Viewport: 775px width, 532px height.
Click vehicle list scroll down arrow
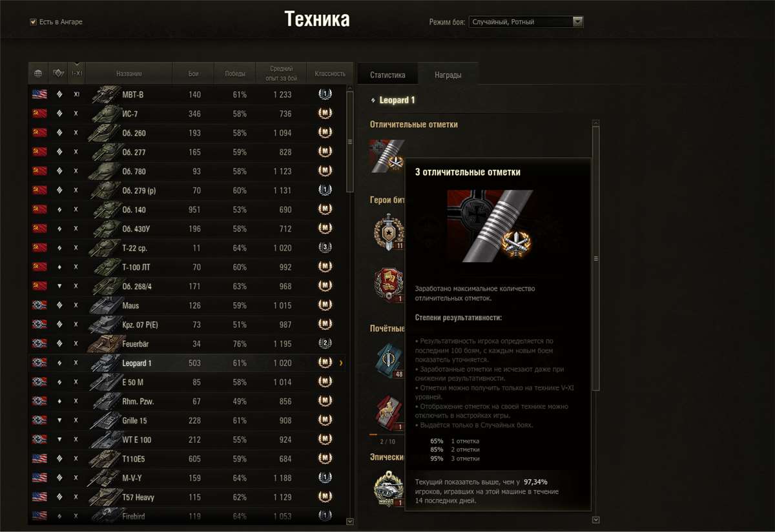350,520
